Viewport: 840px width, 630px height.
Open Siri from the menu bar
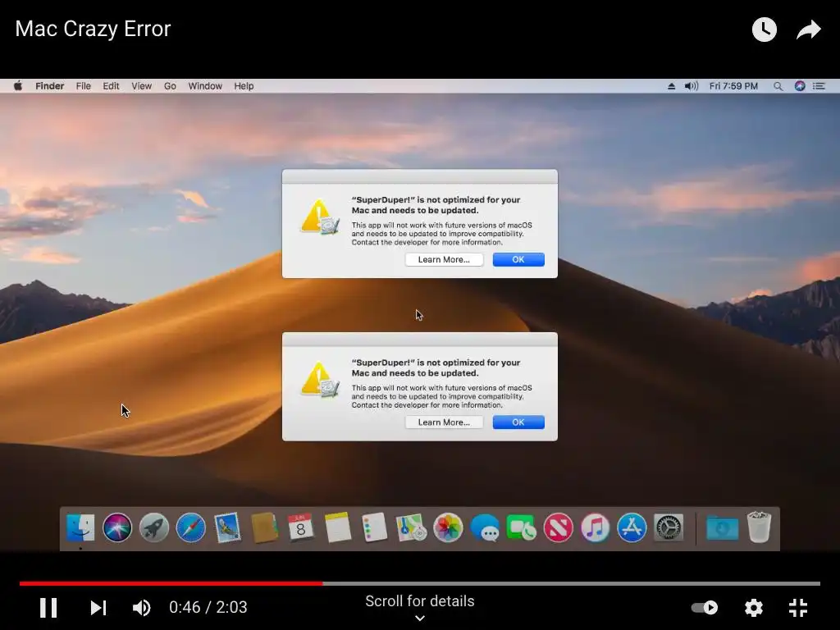(x=800, y=85)
